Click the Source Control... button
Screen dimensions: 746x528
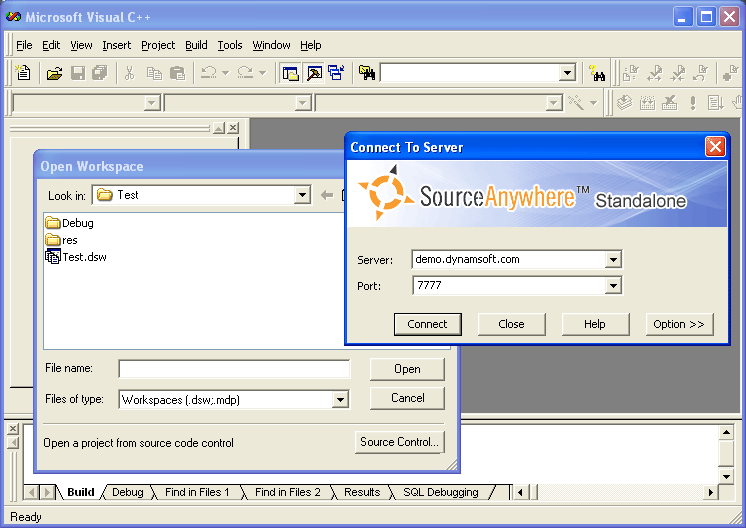coord(400,442)
